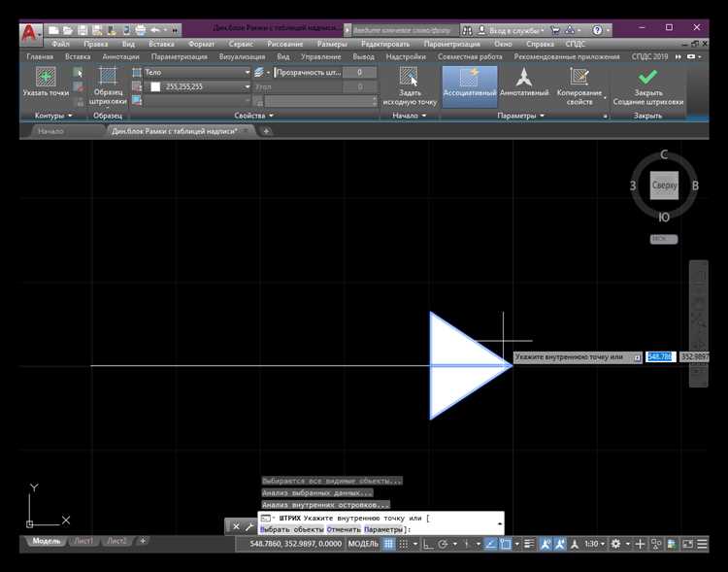Open the 255,255,255 hatch color swatch
The height and width of the screenshot is (572, 728).
(x=155, y=86)
